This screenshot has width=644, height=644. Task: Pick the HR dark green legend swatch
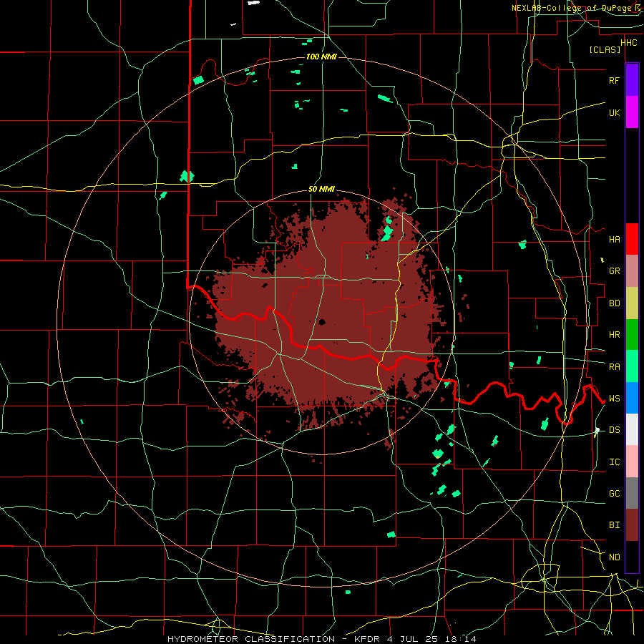point(632,335)
